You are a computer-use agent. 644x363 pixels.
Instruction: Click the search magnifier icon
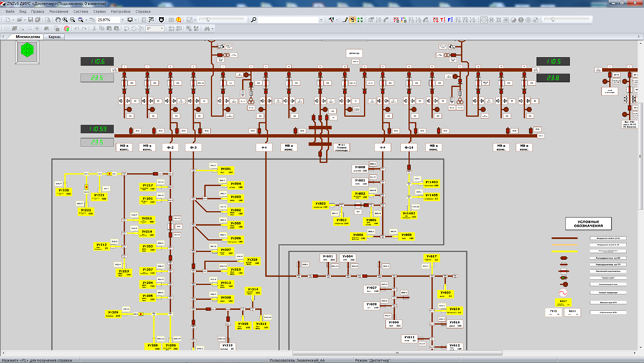coord(253,20)
